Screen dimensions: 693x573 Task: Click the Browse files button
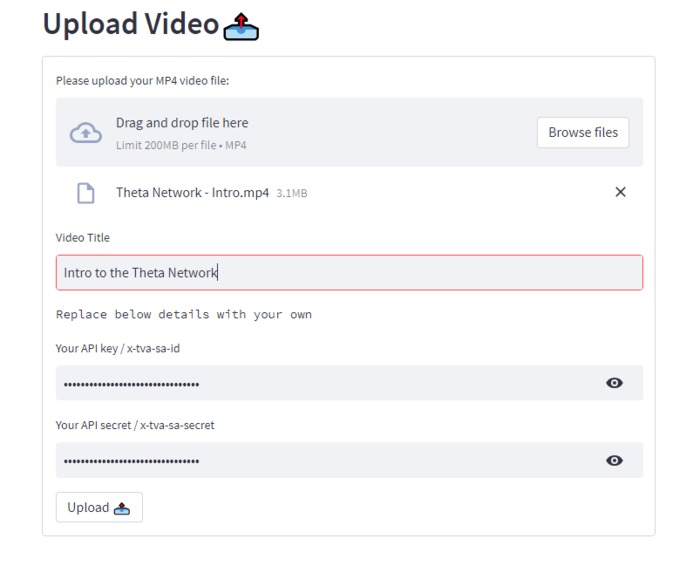(x=583, y=132)
